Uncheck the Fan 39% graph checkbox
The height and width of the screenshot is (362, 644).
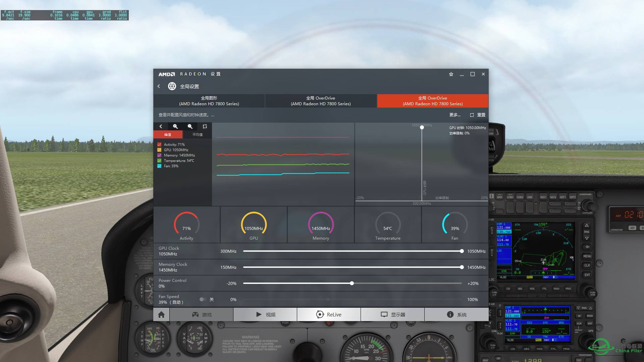pyautogui.click(x=159, y=166)
